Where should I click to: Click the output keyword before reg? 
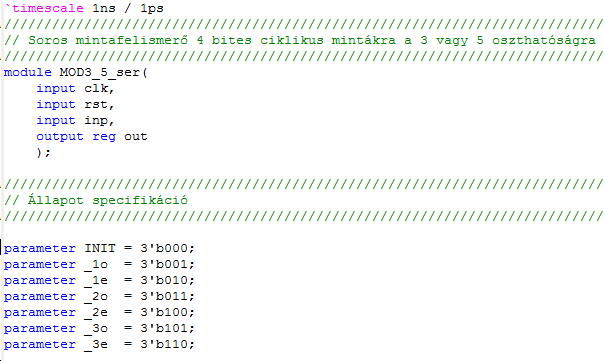60,137
